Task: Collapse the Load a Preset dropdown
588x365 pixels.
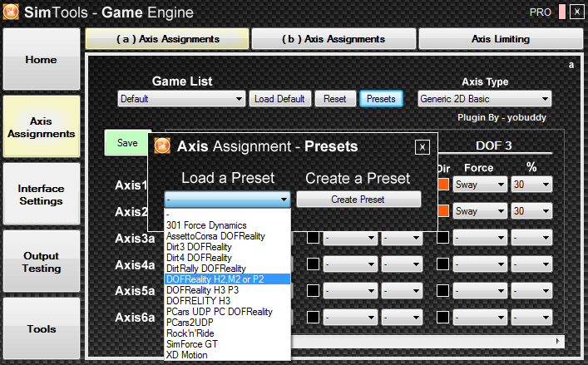Action: [227, 200]
